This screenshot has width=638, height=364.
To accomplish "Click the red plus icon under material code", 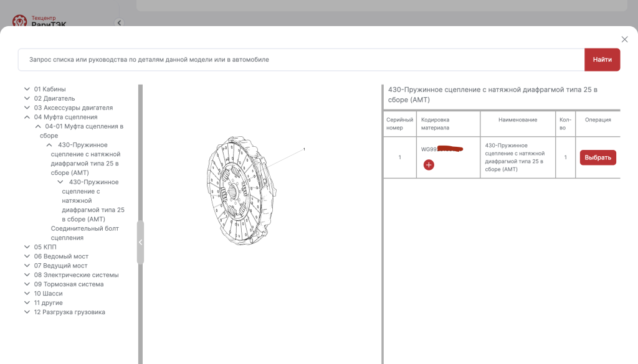I will point(429,165).
